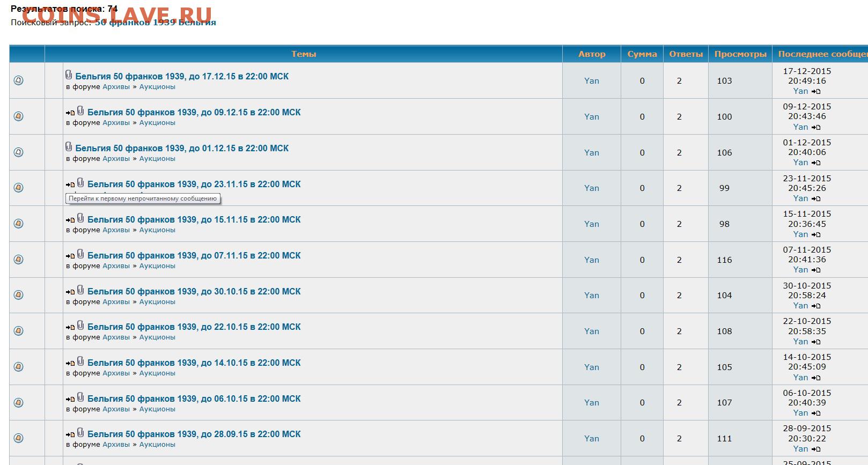The width and height of the screenshot is (868, 465).
Task: Click thread status icon in 14.10.15 auction row
Action: tap(18, 366)
